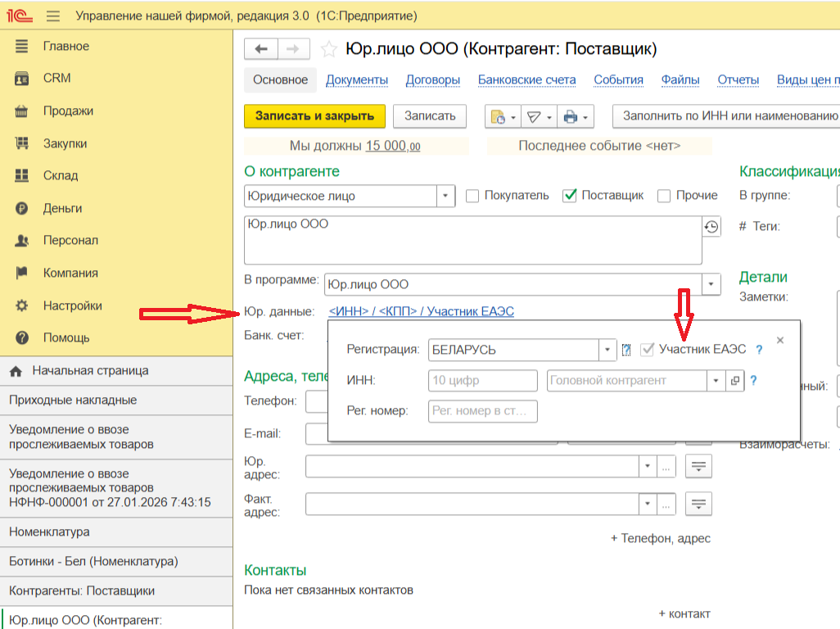Click the Юр.лицо ООО full name field
Viewport: 840px width, 629px height.
coord(473,240)
